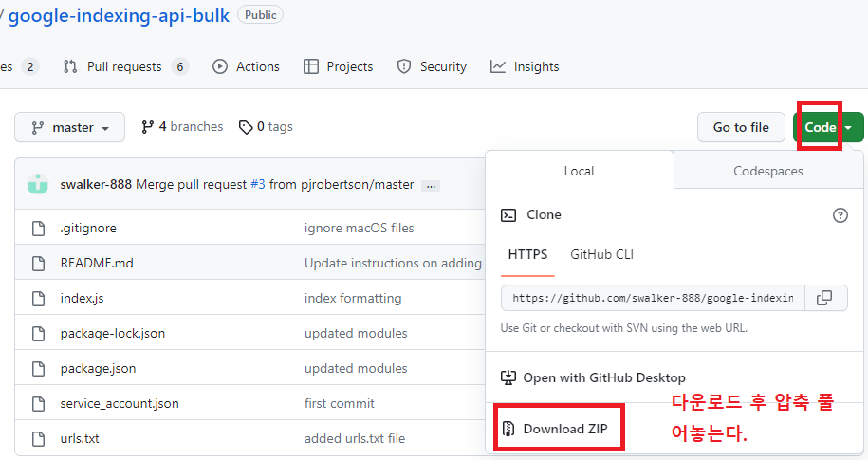Viewport: 868px width, 460px height.
Task: Copy the clone URL to clipboard
Action: pos(824,298)
